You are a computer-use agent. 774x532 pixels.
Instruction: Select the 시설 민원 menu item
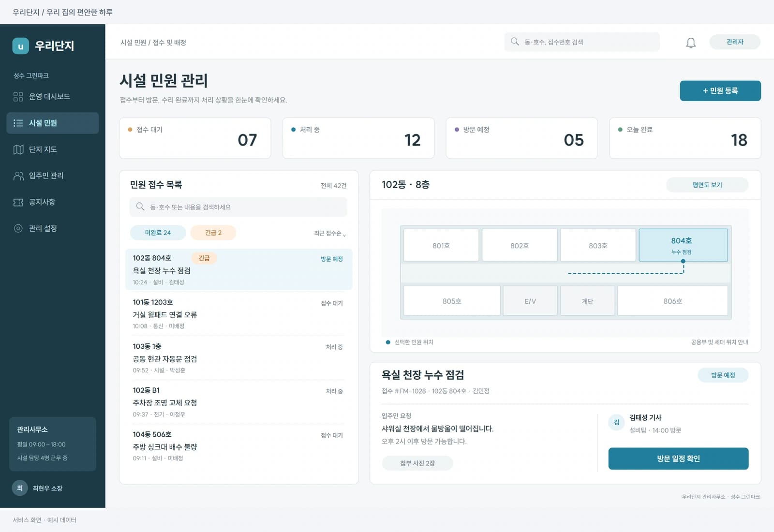(53, 123)
